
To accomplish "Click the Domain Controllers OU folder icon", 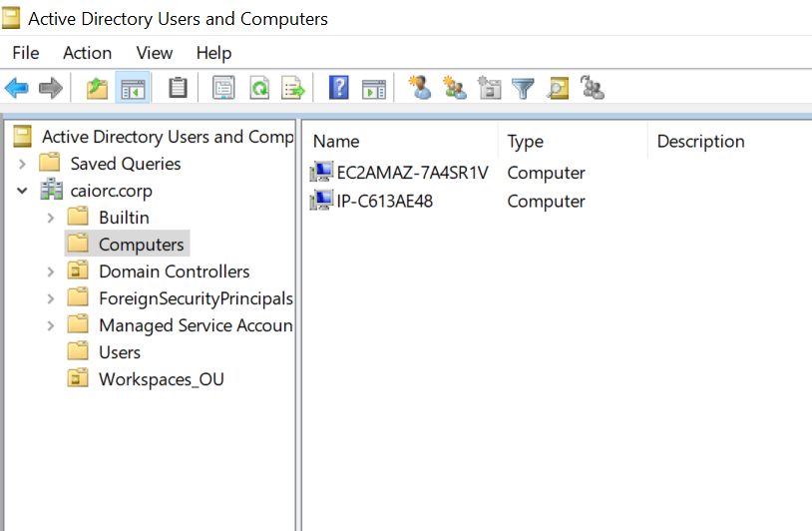I will coord(78,270).
